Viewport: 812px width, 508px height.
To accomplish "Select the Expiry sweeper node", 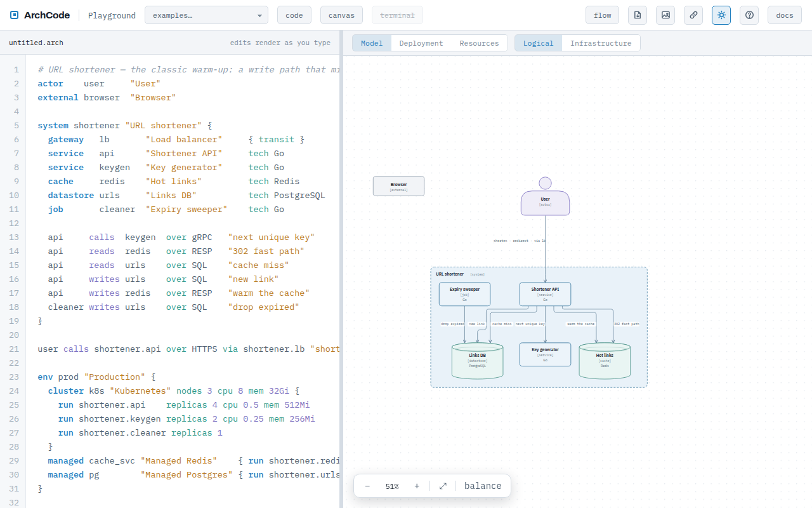I will pyautogui.click(x=465, y=294).
